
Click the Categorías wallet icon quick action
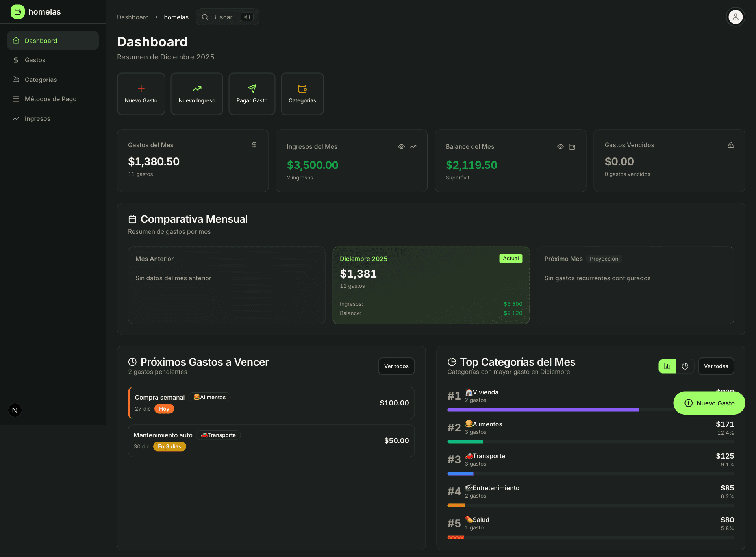[302, 89]
